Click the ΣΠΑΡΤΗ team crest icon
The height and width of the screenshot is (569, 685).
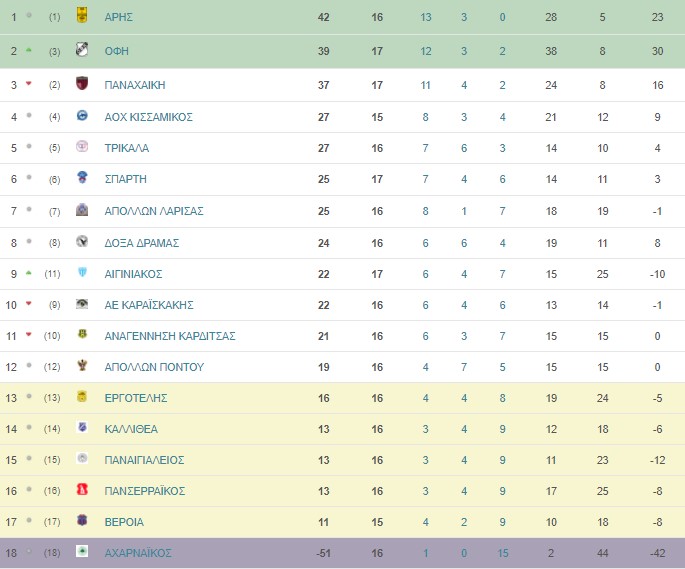pyautogui.click(x=82, y=177)
